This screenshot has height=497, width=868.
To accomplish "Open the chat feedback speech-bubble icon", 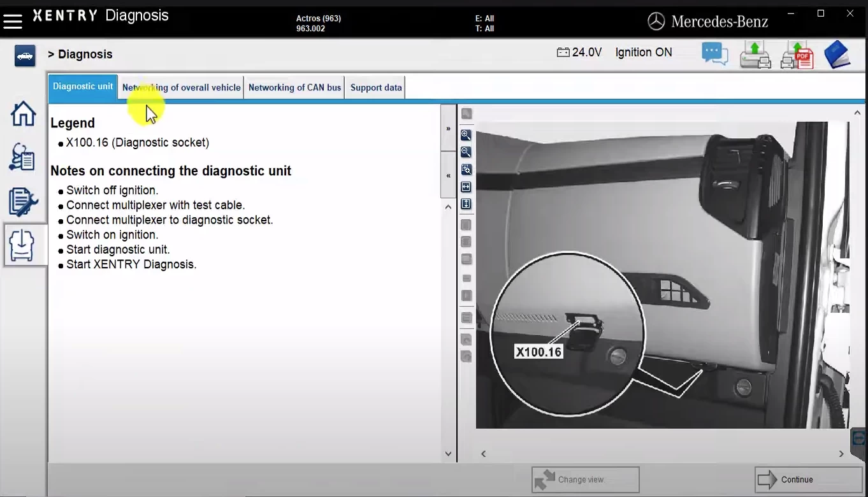I will [715, 54].
